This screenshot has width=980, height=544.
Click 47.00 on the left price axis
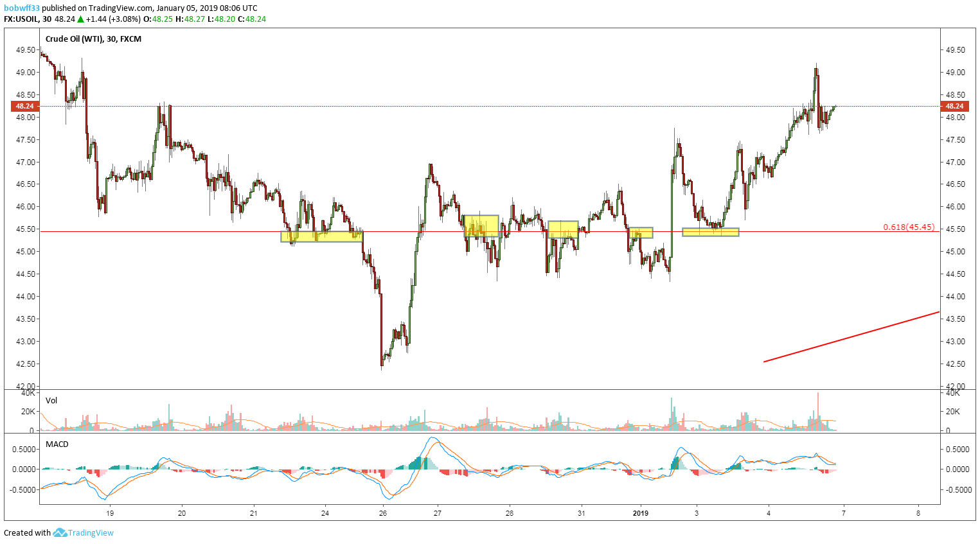tap(26, 162)
